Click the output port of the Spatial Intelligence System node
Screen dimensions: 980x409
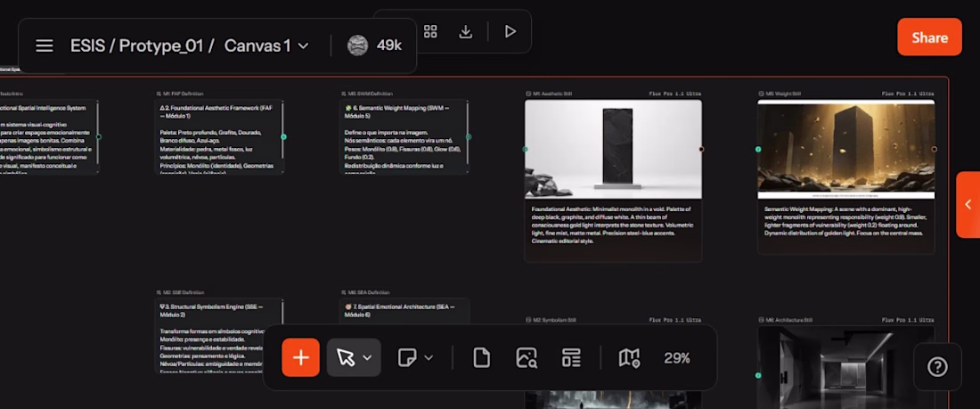tap(98, 137)
